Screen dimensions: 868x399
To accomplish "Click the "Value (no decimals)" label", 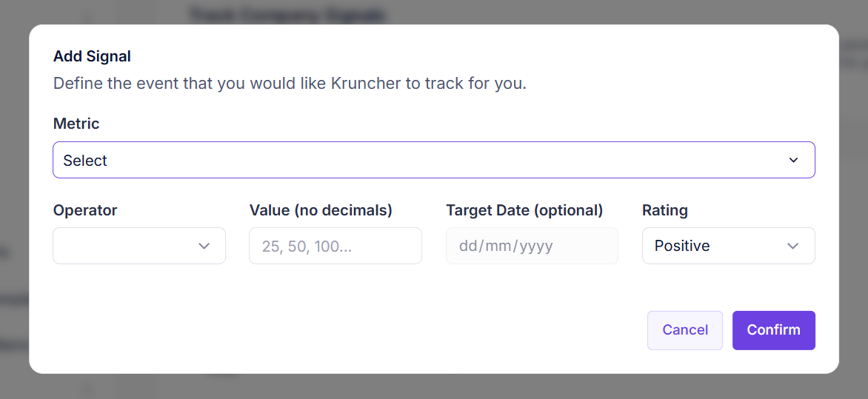I will click(x=321, y=210).
